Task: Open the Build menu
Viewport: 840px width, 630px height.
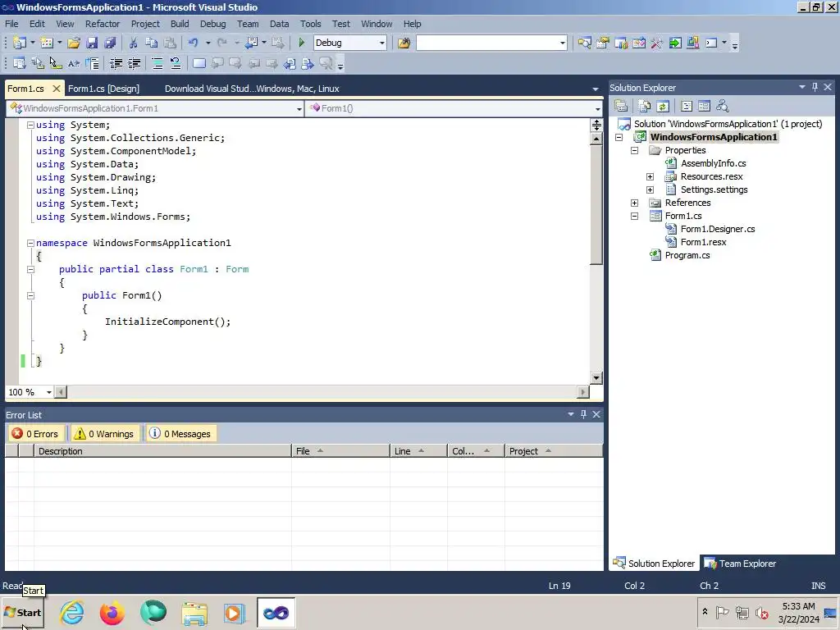Action: point(180,24)
